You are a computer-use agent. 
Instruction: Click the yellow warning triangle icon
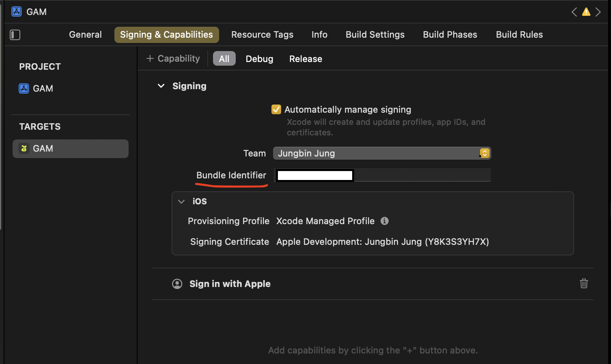tap(586, 12)
